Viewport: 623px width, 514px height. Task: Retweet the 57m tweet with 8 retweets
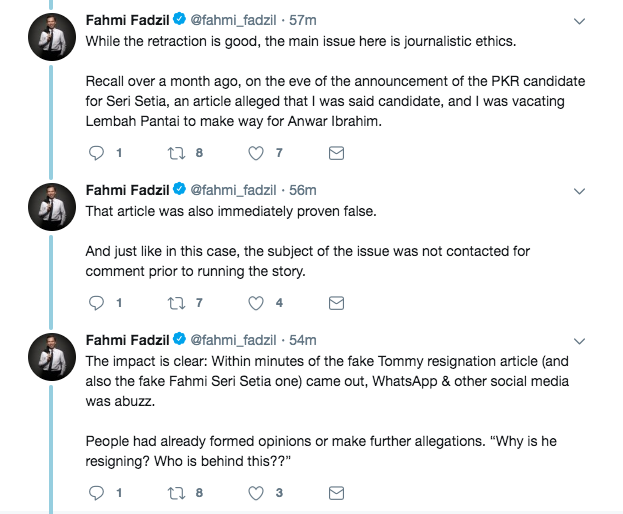(176, 153)
